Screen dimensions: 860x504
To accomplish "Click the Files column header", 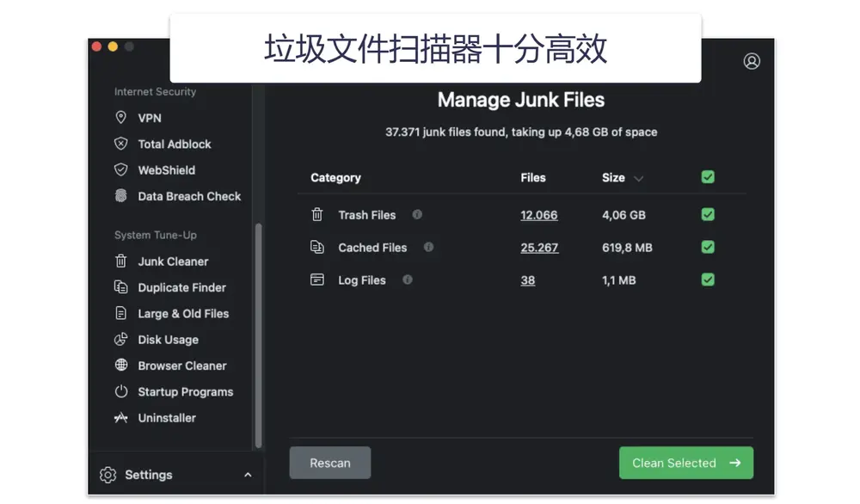I will [533, 178].
